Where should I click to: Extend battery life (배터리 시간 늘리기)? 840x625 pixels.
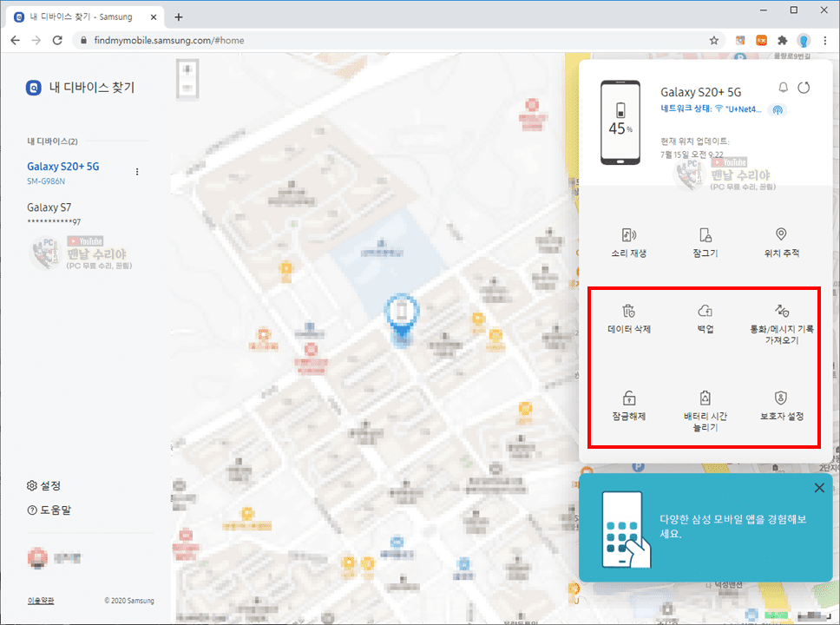point(705,411)
